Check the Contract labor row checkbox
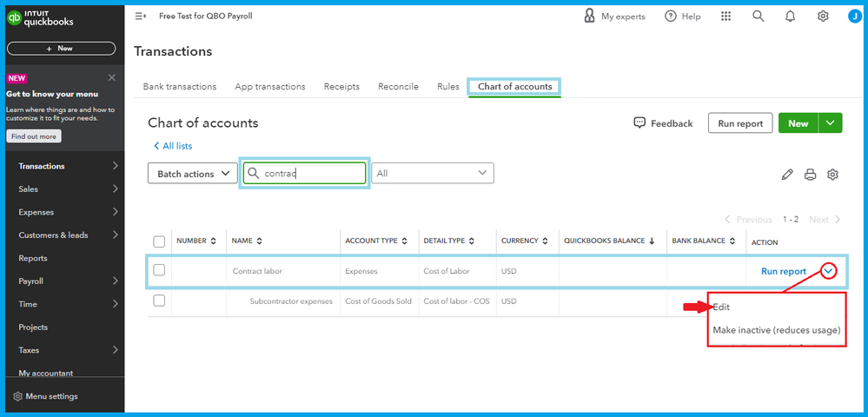The width and height of the screenshot is (868, 417). pyautogui.click(x=159, y=270)
